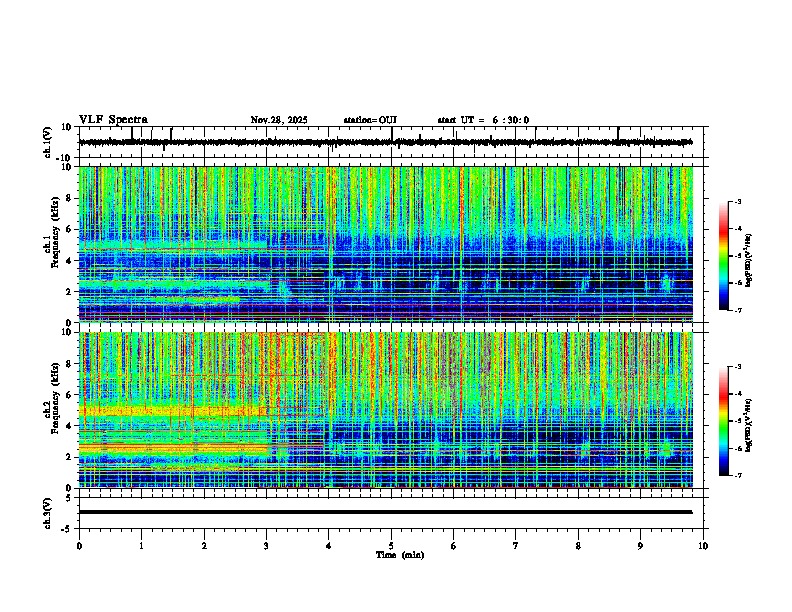The width and height of the screenshot is (792, 612).
Task: Click the ch.1 voltage waveform trace
Action: (385, 142)
